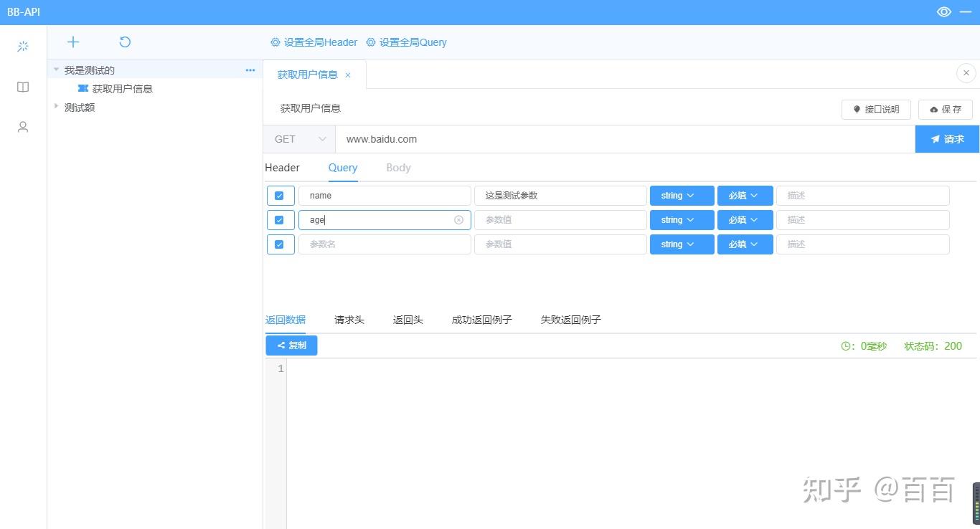This screenshot has height=529, width=980.
Task: Click the age row 参数值 field
Action: pos(560,220)
